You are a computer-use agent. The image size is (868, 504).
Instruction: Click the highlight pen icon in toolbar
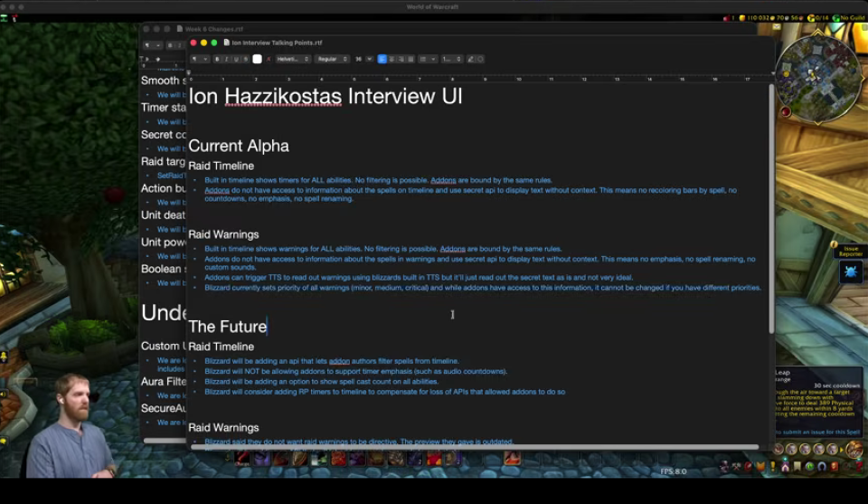(470, 59)
